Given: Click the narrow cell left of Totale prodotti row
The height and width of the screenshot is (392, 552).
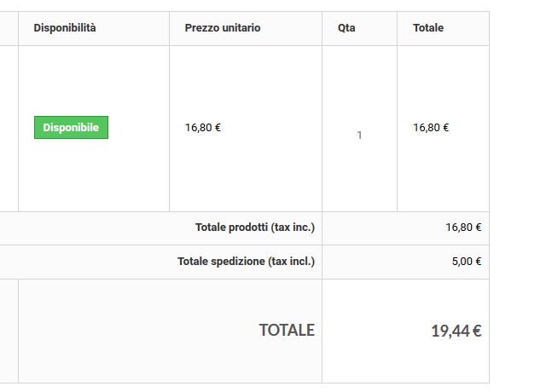Looking at the screenshot, I should 9,228.
